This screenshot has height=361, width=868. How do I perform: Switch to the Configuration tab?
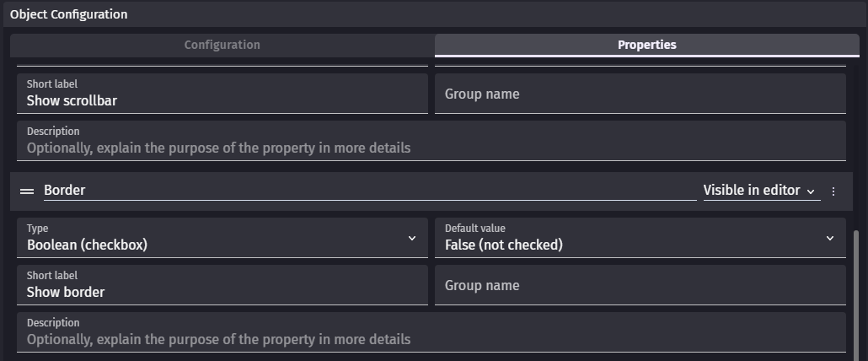(x=222, y=45)
